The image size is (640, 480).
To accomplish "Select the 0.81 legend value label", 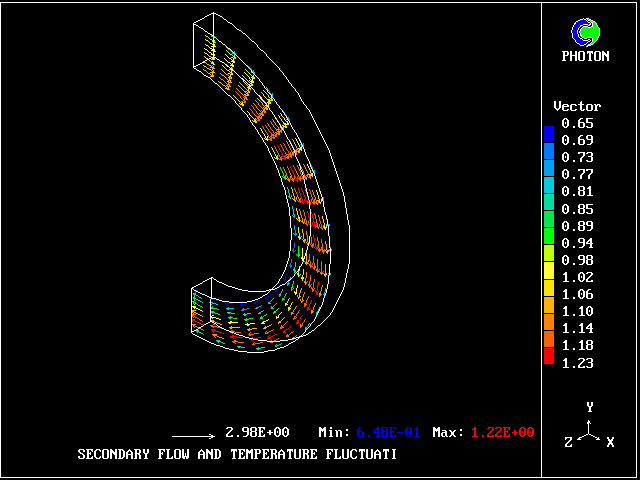I will point(577,191).
